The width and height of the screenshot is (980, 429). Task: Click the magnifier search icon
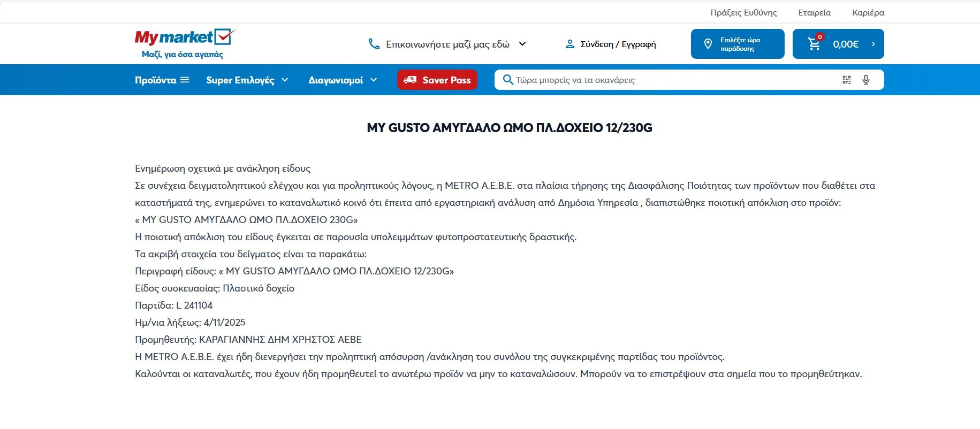(x=508, y=80)
